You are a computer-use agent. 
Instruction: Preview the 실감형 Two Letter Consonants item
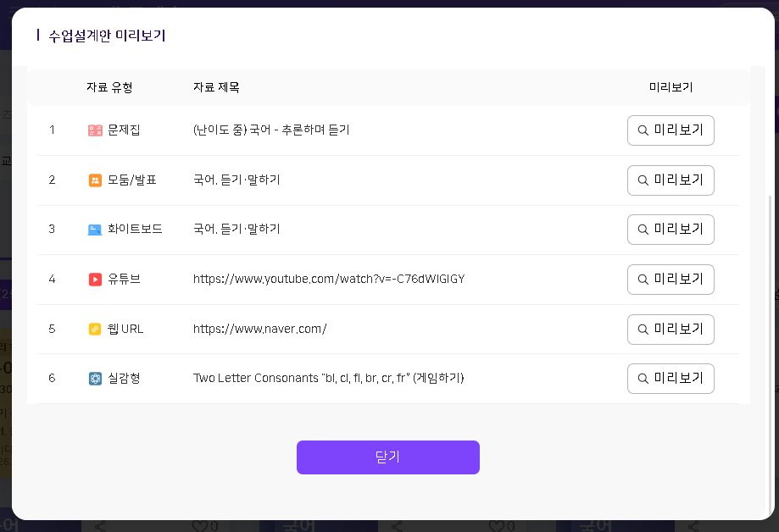[670, 378]
